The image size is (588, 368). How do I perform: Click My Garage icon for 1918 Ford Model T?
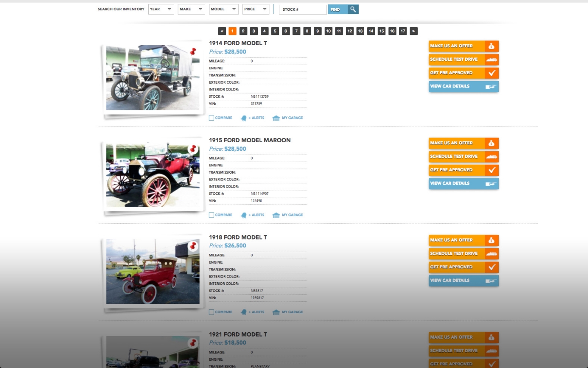coord(276,312)
